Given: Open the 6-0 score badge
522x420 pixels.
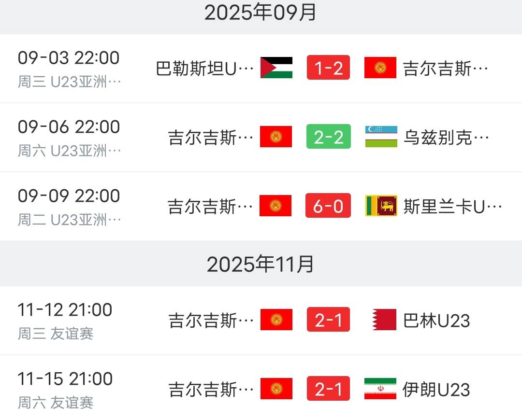Looking at the screenshot, I should (x=328, y=206).
